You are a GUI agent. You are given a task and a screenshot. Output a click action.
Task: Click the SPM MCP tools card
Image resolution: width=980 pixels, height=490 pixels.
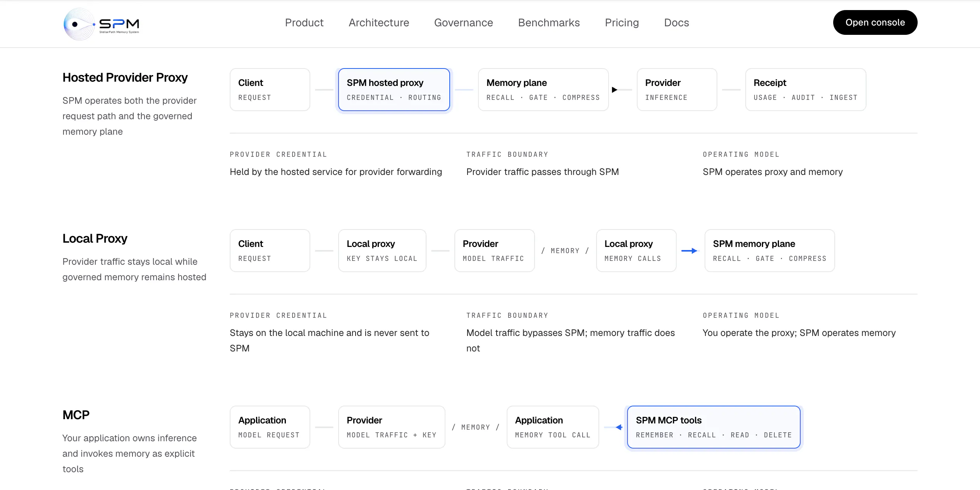point(714,427)
